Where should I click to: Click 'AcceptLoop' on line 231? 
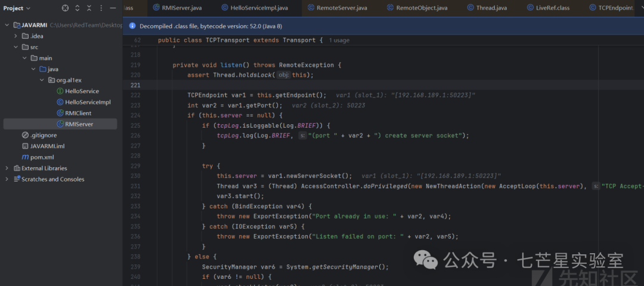pyautogui.click(x=518, y=186)
